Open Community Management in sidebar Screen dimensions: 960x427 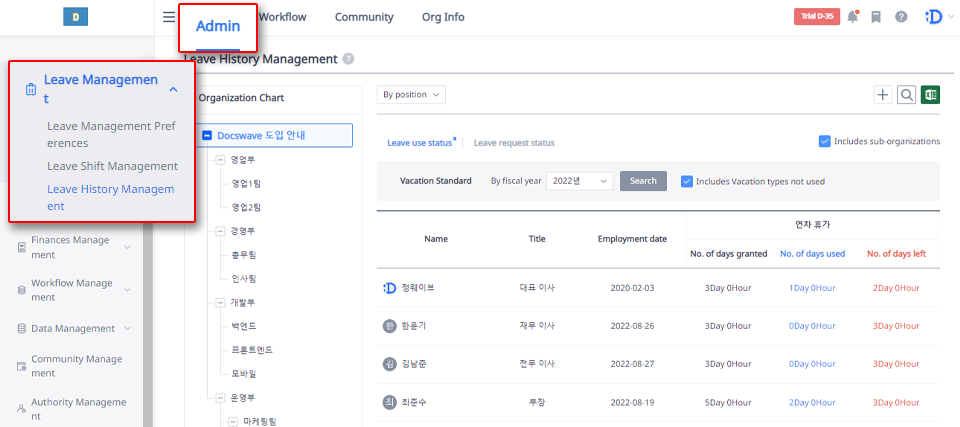tap(77, 366)
